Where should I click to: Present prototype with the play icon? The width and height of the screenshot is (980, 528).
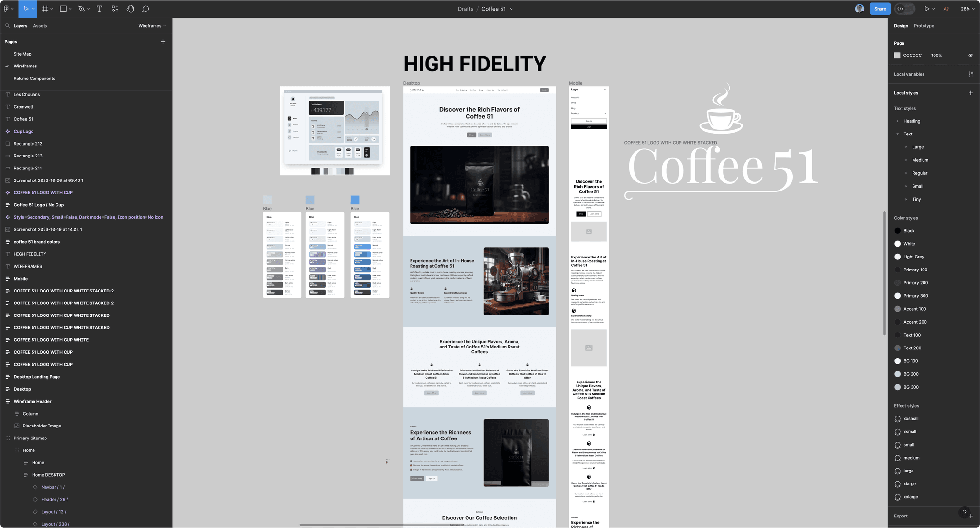point(927,9)
